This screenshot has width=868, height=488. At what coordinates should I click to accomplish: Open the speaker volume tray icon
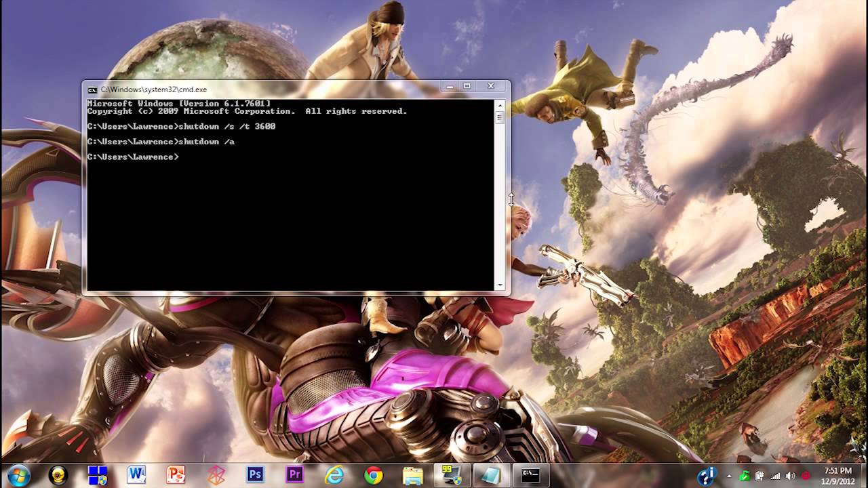(791, 476)
